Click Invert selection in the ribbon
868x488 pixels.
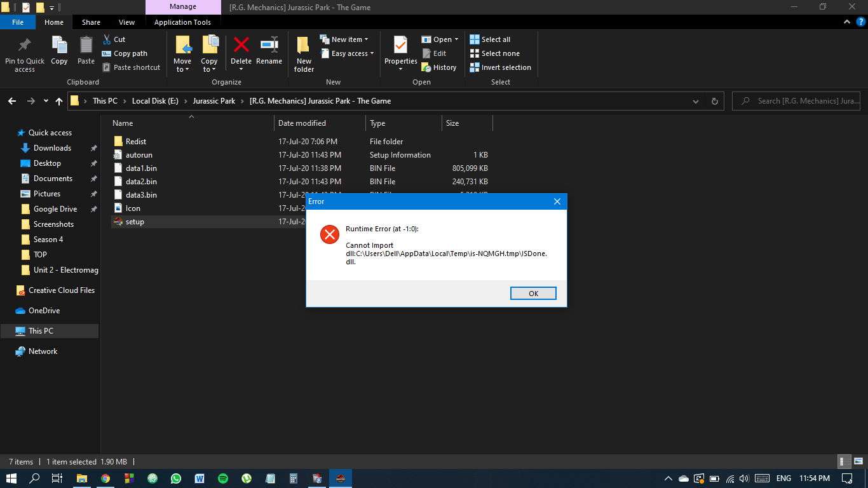point(500,67)
